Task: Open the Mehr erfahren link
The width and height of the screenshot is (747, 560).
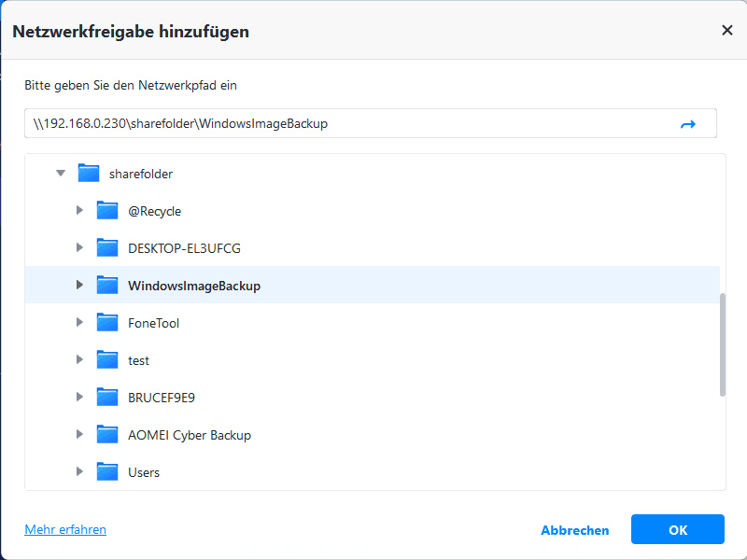Action: pyautogui.click(x=65, y=529)
